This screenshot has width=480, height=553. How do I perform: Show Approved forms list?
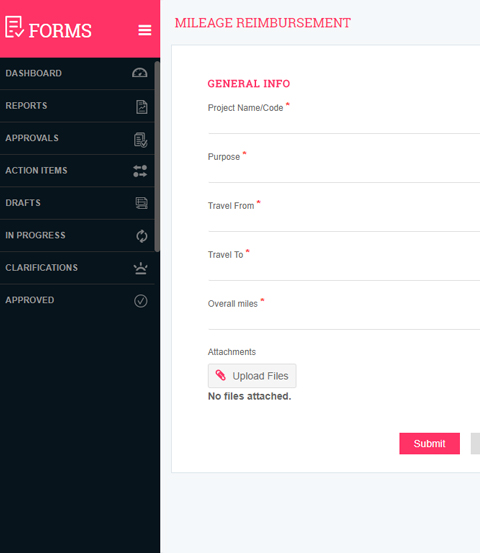[77, 300]
